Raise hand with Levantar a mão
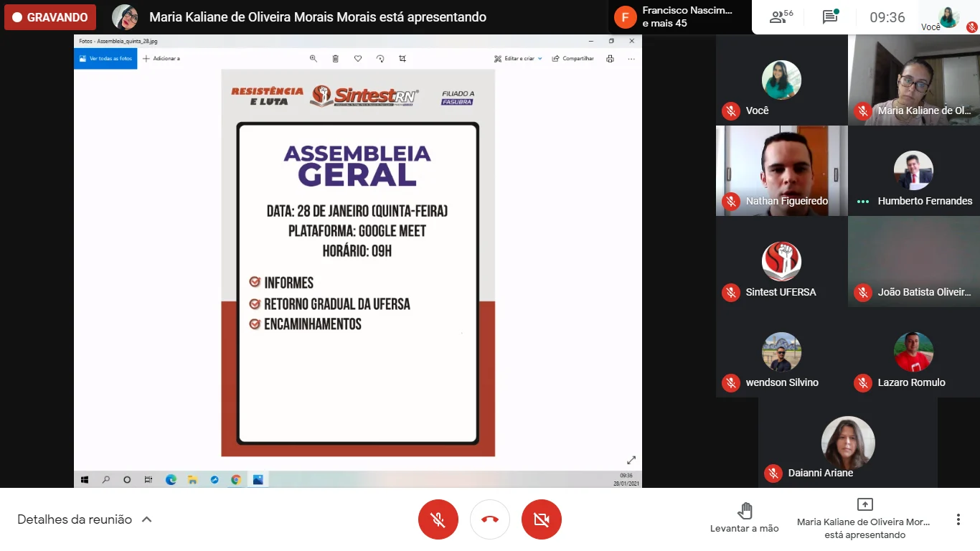The width and height of the screenshot is (980, 551). point(744,518)
